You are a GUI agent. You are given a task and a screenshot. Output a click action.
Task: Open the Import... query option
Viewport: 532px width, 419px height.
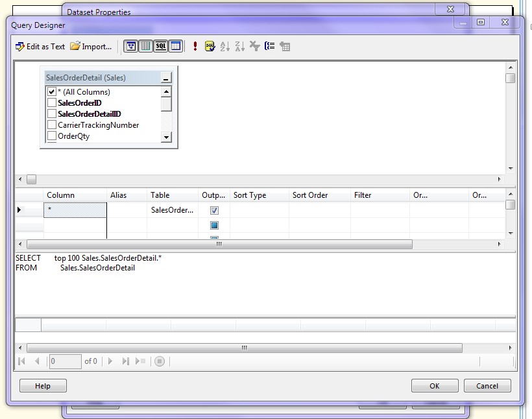coord(91,47)
